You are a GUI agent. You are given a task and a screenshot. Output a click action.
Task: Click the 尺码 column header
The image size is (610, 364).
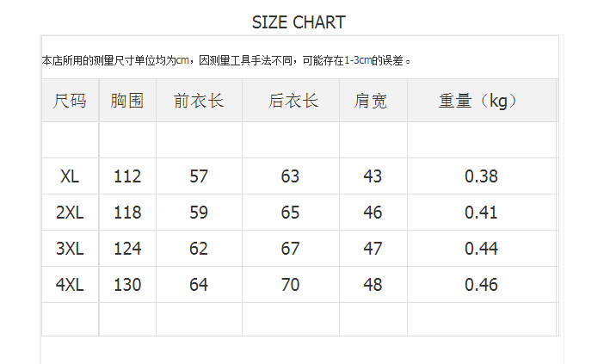[x=71, y=101]
